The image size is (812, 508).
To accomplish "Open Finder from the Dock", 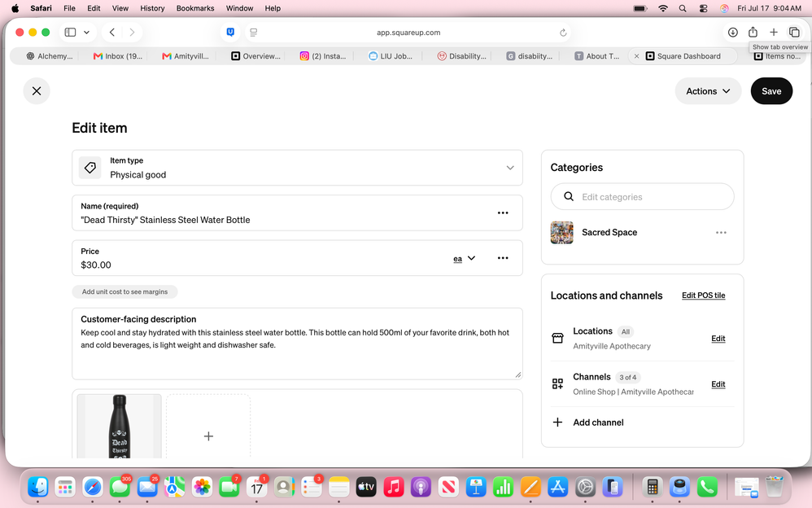I will tap(37, 488).
